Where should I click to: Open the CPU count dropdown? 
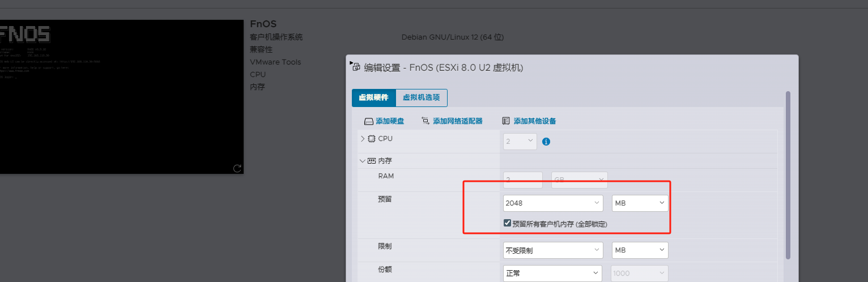tap(520, 142)
